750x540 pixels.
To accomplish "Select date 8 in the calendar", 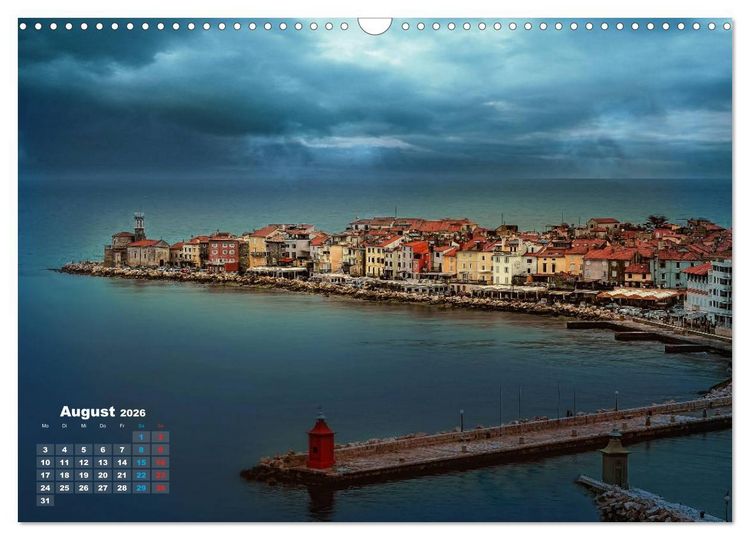I will (141, 450).
